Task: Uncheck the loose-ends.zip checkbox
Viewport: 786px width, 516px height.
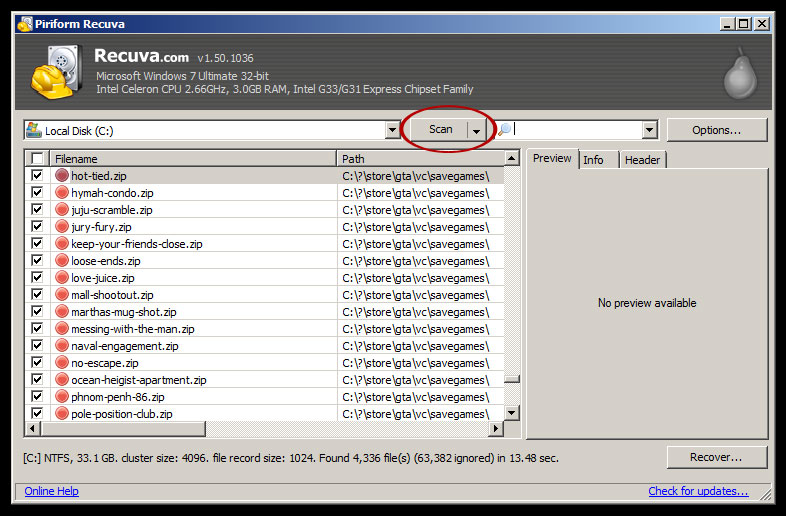Action: pos(37,261)
